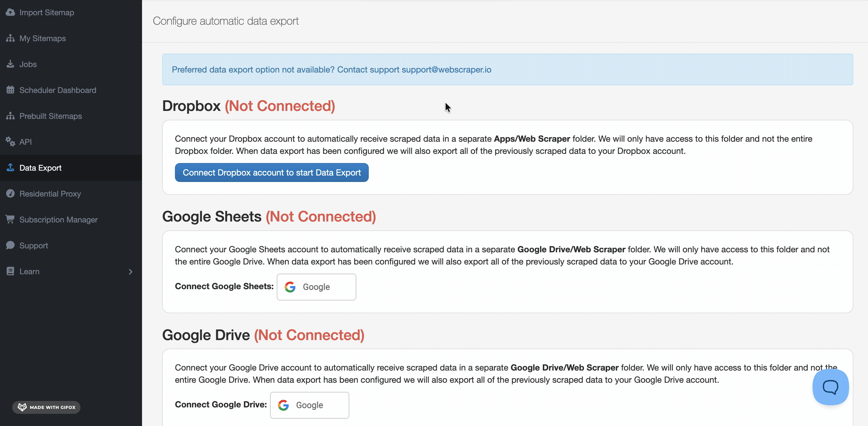
Task: Click the Made with Gifox badge
Action: coord(47,407)
